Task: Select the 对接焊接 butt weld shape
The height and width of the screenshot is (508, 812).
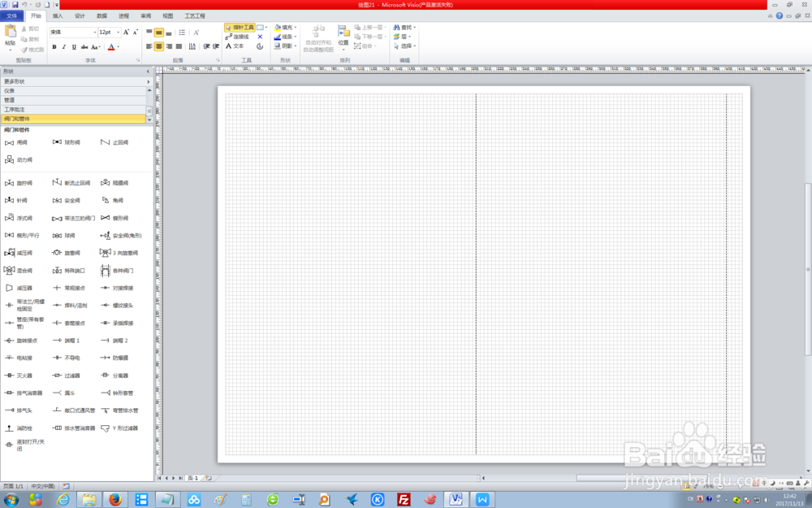Action: point(117,289)
